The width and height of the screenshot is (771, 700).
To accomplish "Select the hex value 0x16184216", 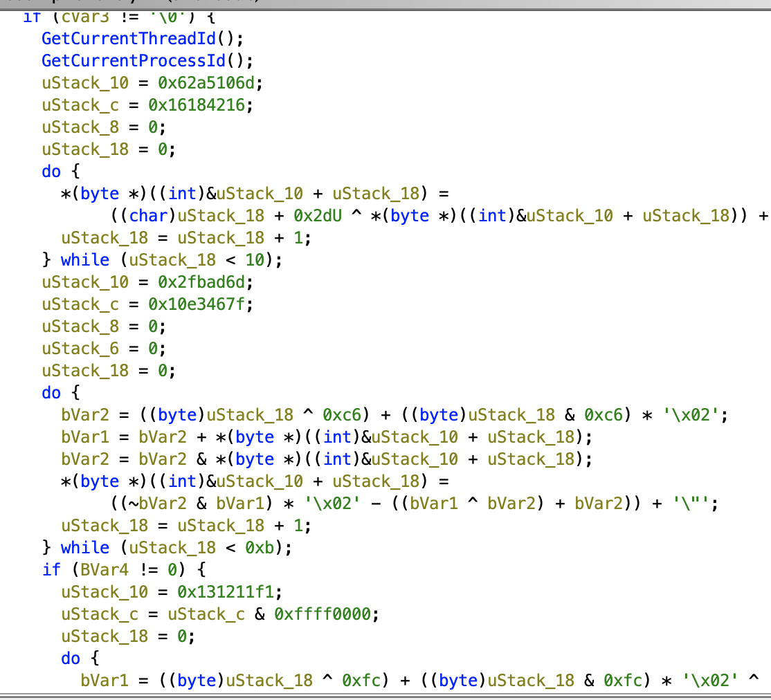I will 201,104.
